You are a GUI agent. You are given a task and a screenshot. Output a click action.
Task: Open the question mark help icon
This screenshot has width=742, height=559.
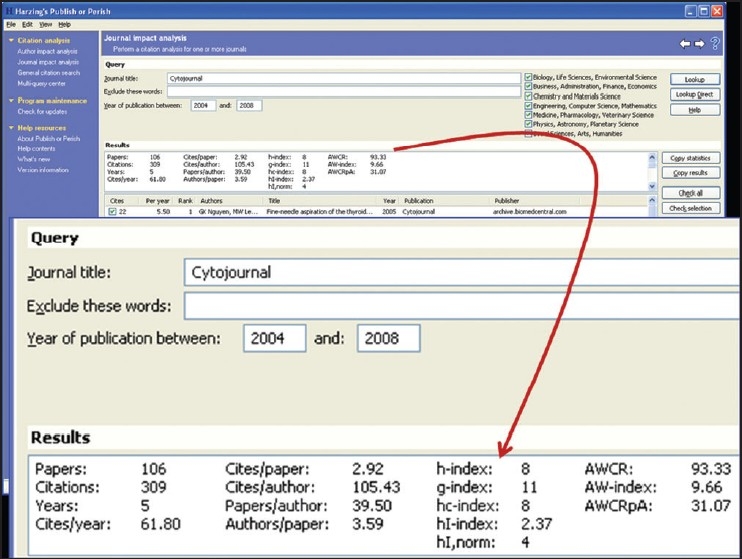coord(715,44)
